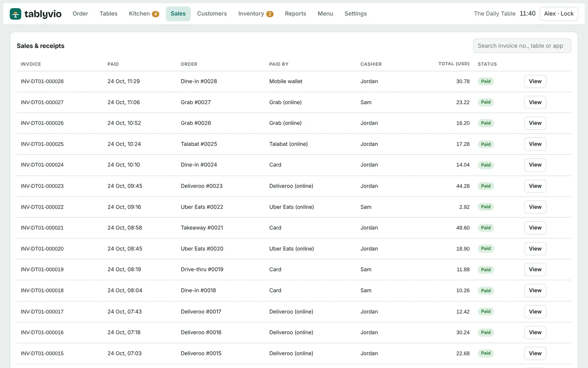
Task: Click order Uber Eats #0022
Action: pyautogui.click(x=202, y=207)
